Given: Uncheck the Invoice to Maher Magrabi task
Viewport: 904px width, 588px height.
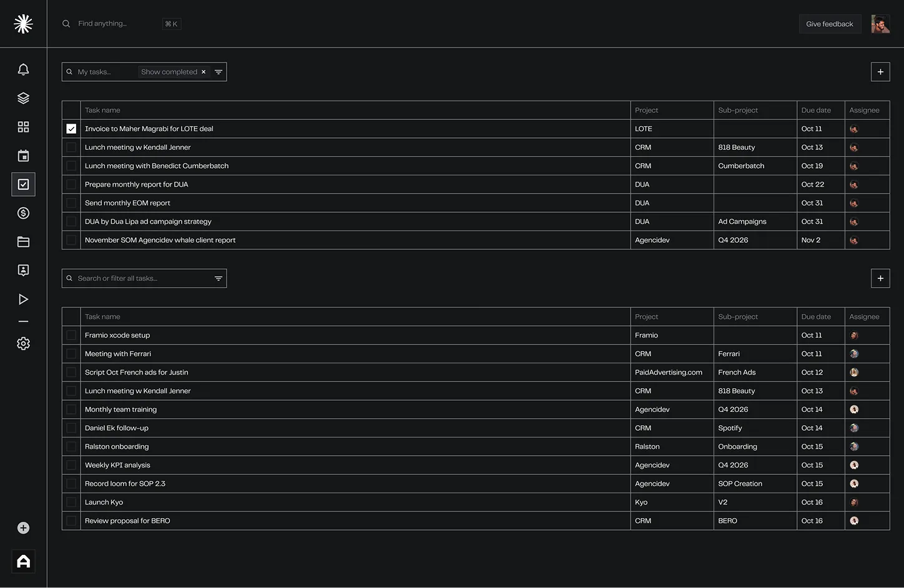Looking at the screenshot, I should click(71, 129).
